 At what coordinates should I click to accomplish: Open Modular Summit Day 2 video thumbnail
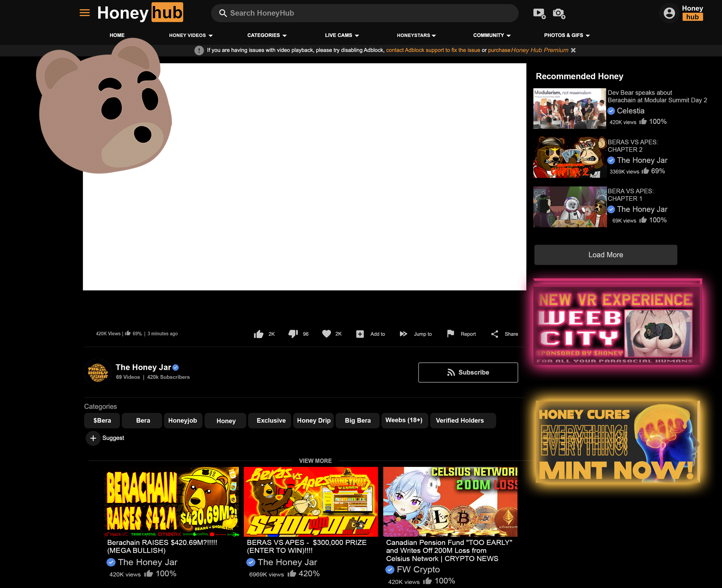tap(570, 108)
